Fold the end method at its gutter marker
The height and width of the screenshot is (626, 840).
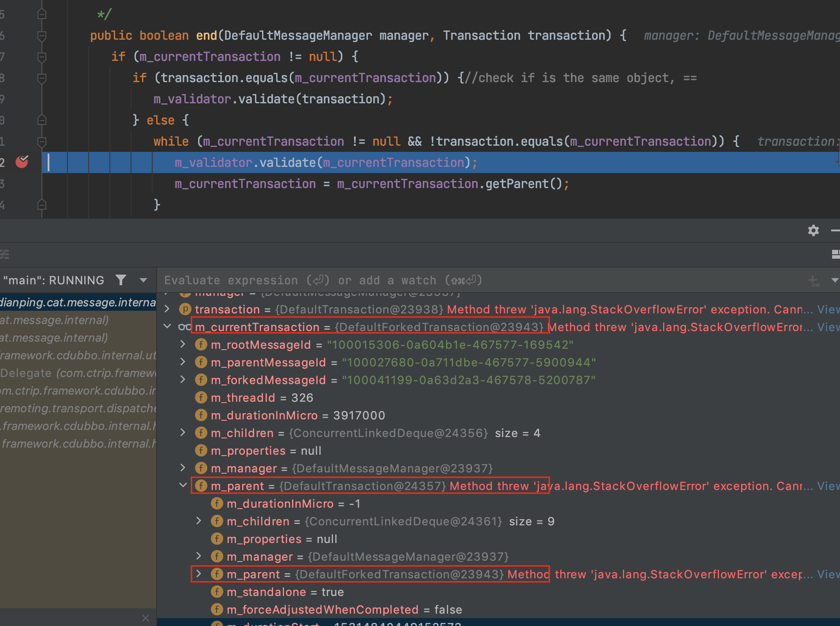tap(42, 35)
